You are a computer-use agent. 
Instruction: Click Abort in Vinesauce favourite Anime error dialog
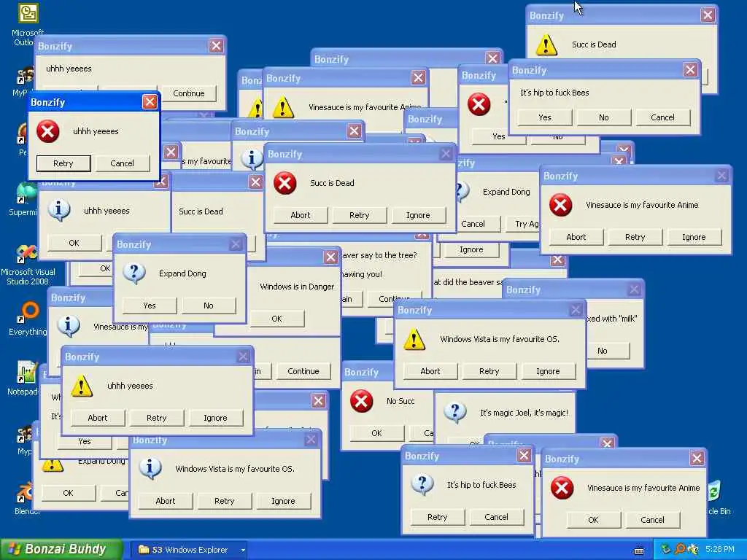pyautogui.click(x=576, y=237)
